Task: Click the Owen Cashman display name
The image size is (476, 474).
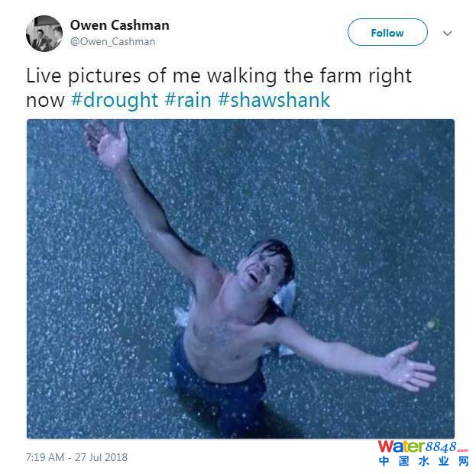Action: coord(120,25)
